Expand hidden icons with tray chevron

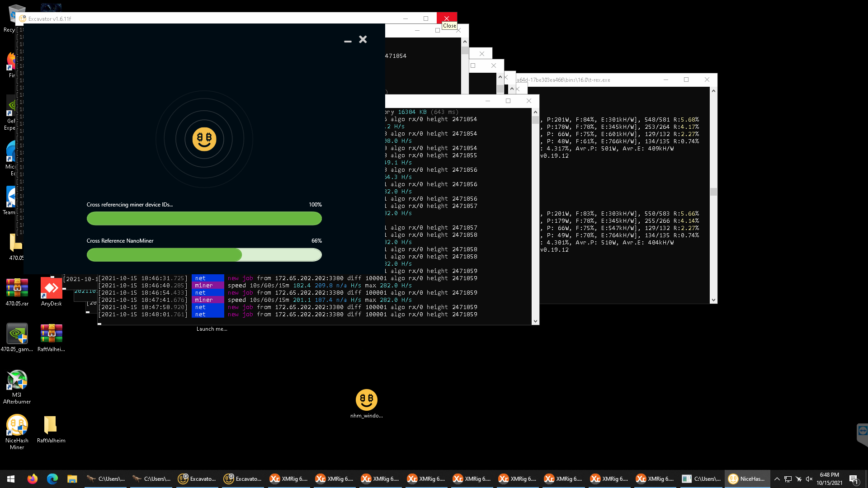click(x=777, y=479)
